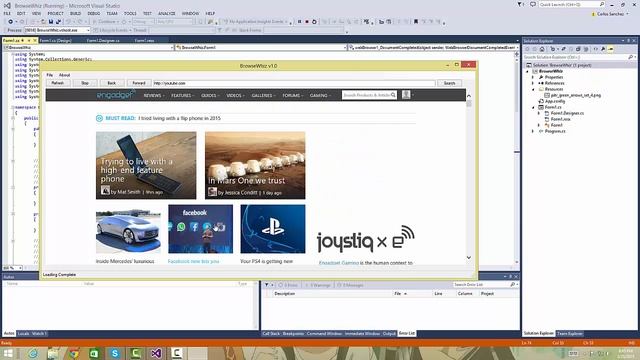Toggle Warnings filter in Error List
This screenshot has height=360, width=640.
tap(317, 285)
